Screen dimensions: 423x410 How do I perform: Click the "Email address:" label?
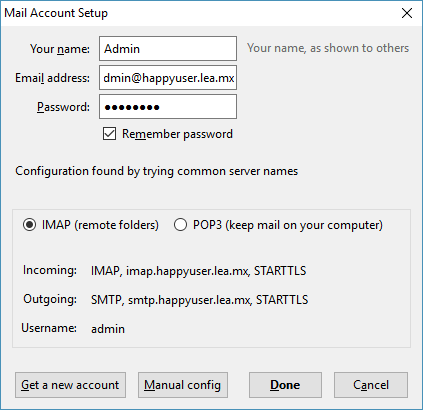tap(52, 78)
